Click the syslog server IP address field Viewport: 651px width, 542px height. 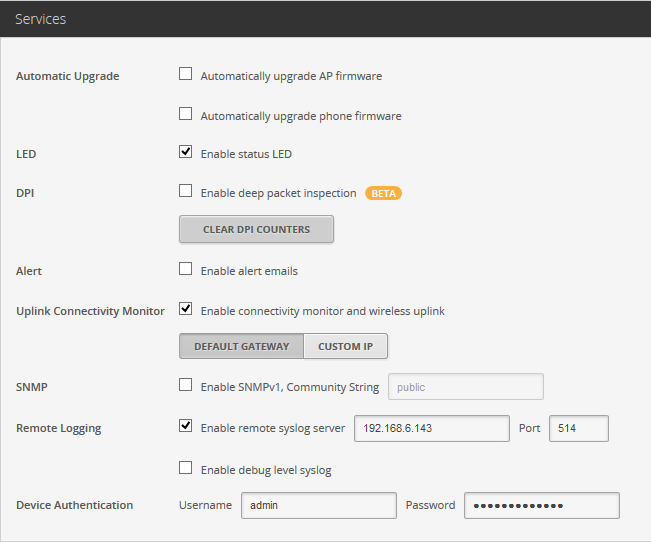pos(432,428)
